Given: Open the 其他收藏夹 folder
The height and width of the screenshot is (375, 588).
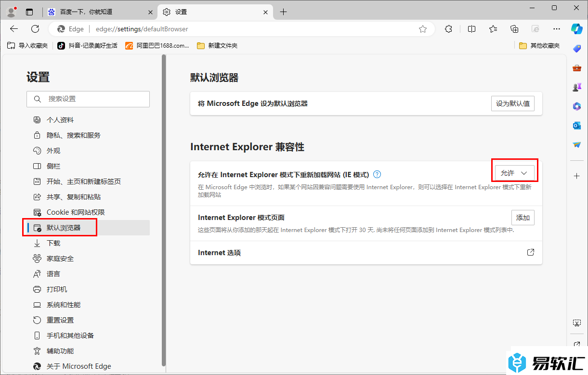Looking at the screenshot, I should coord(539,46).
